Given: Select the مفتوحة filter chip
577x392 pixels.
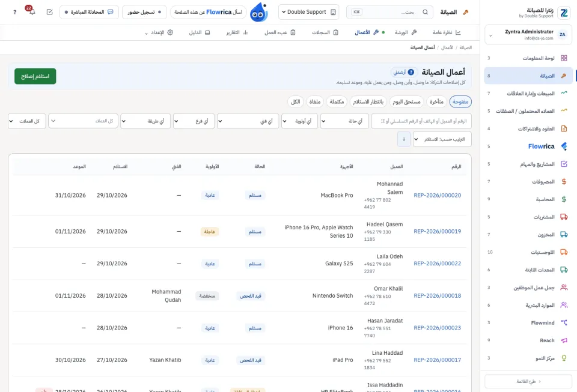Looking at the screenshot, I should pos(460,102).
